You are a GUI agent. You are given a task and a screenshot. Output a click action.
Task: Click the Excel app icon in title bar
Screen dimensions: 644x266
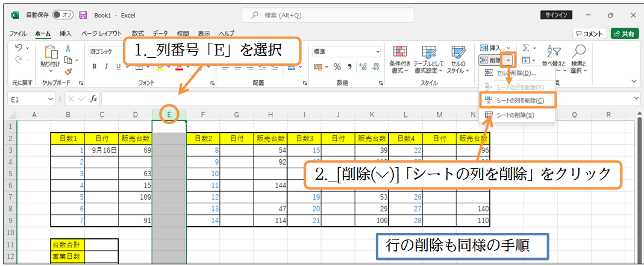coord(14,15)
